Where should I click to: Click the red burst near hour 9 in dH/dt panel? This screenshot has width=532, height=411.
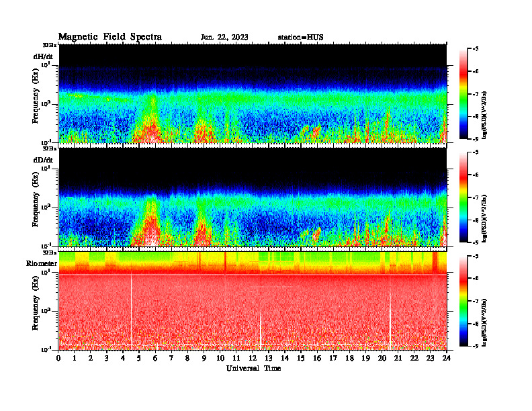pos(204,130)
